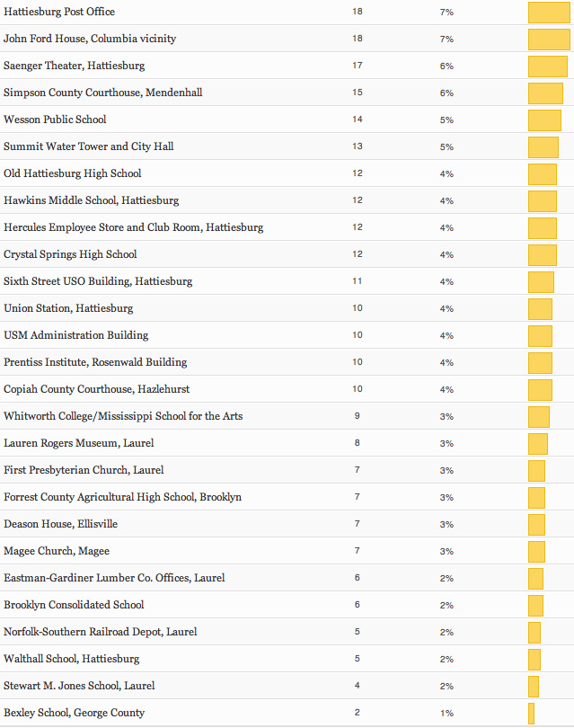Image resolution: width=574 pixels, height=728 pixels.
Task: Click the Bexley School, George County bar
Action: pos(531,714)
